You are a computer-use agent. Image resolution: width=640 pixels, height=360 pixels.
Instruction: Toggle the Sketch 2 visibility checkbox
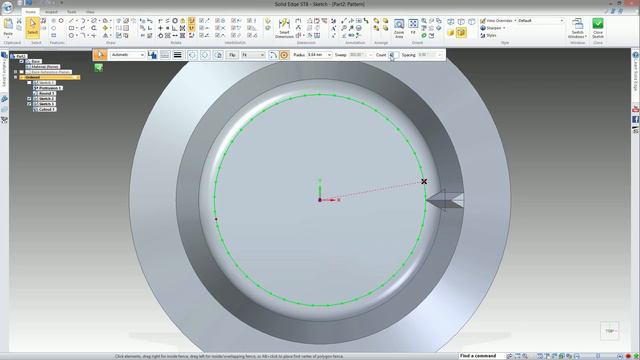(x=29, y=98)
